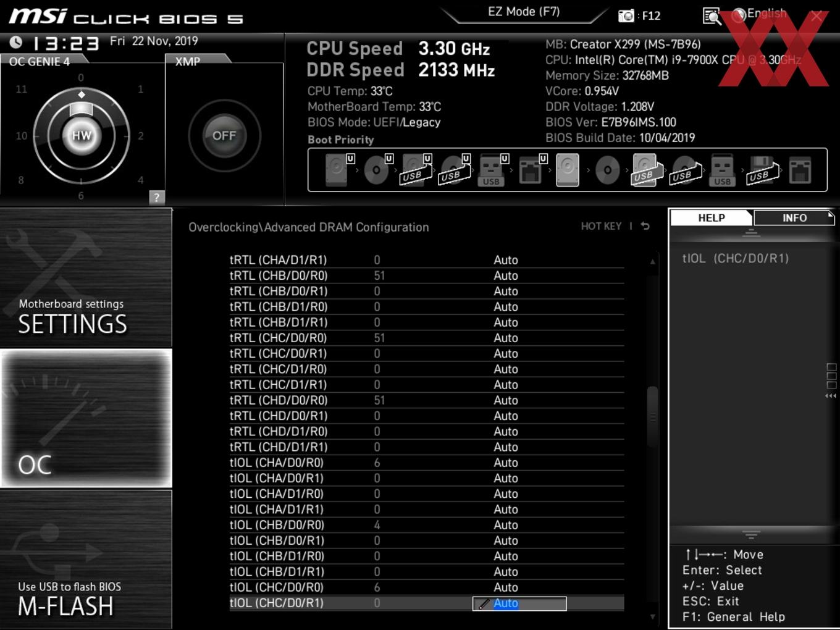The width and height of the screenshot is (840, 630).
Task: Select Auto value for tRTL (CHD/D0/R0)
Action: [505, 400]
